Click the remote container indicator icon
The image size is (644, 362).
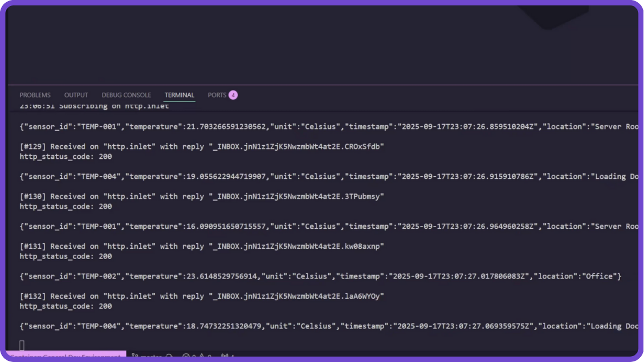14,356
